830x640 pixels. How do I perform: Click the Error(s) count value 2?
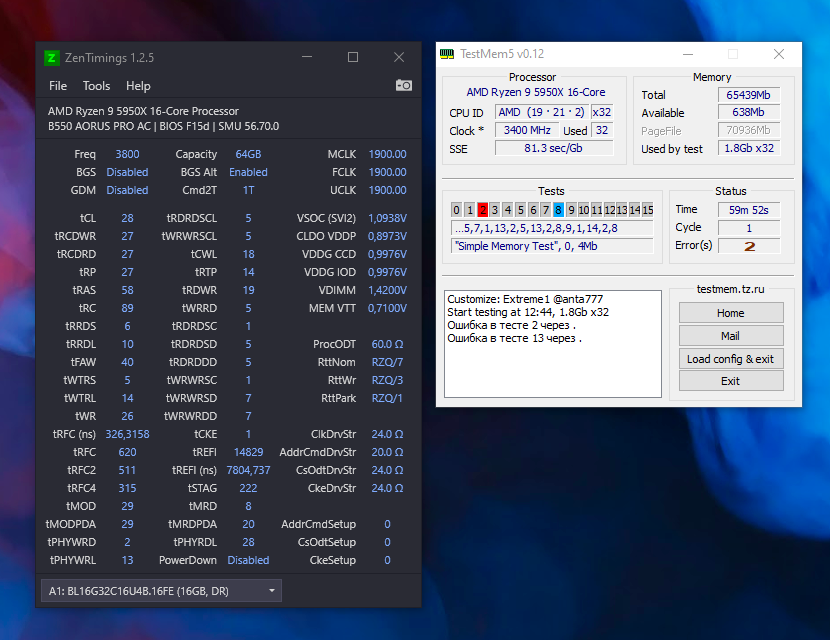[x=748, y=246]
